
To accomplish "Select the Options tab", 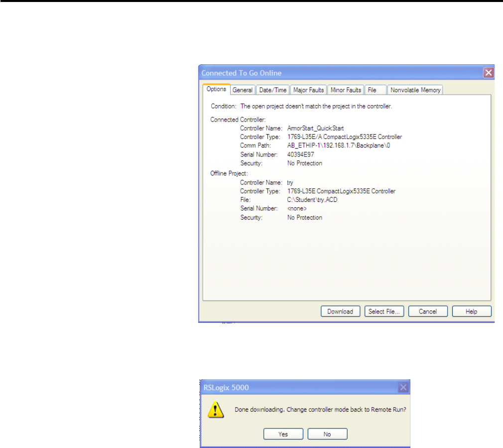I will [x=216, y=89].
